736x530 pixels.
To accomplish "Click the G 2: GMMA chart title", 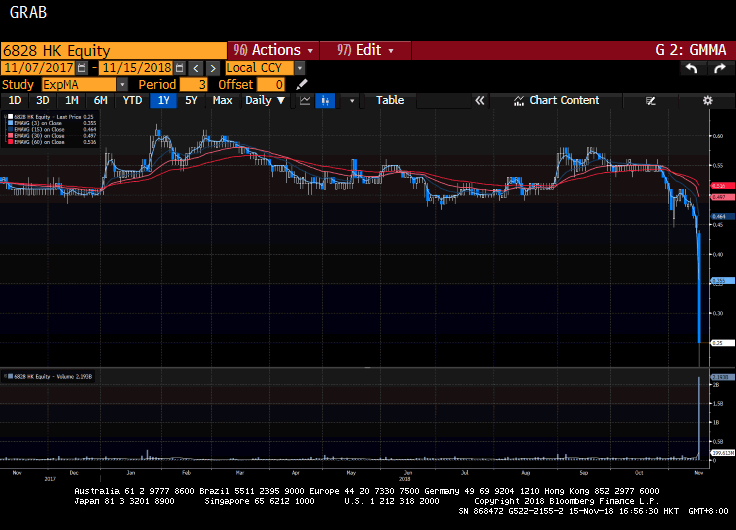I will 690,50.
